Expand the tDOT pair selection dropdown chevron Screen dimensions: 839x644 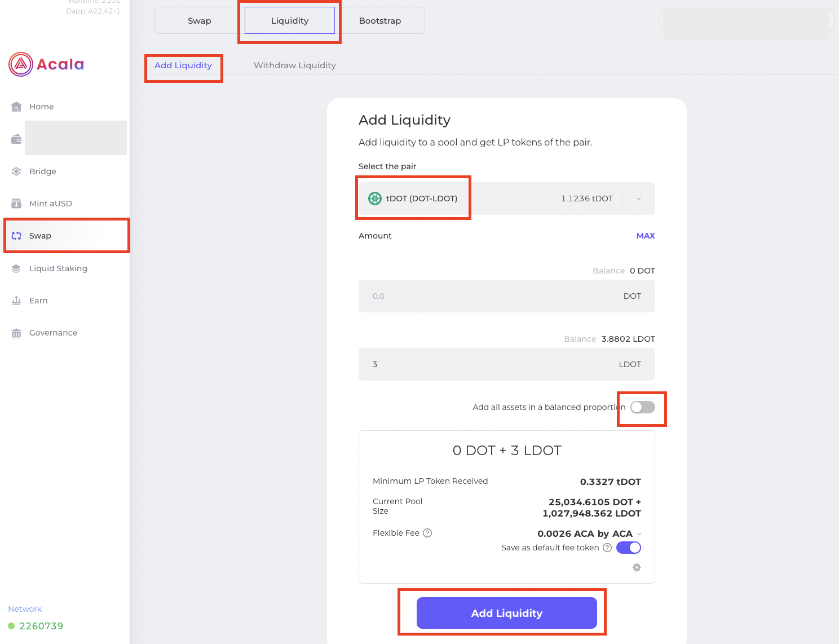(638, 199)
